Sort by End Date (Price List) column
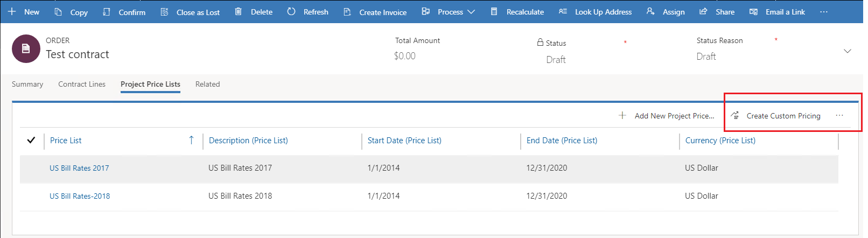868x238 pixels. tap(562, 140)
